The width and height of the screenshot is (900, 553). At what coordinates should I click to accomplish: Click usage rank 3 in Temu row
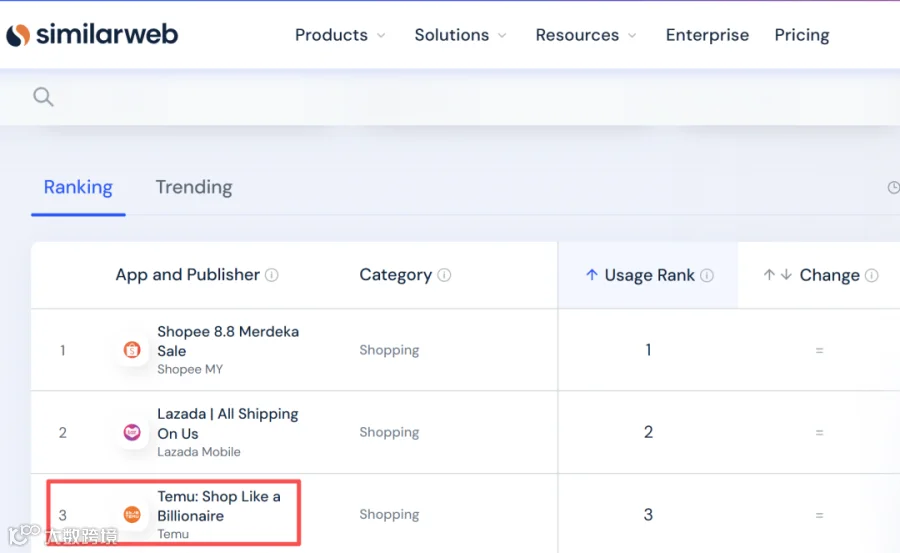coord(648,515)
